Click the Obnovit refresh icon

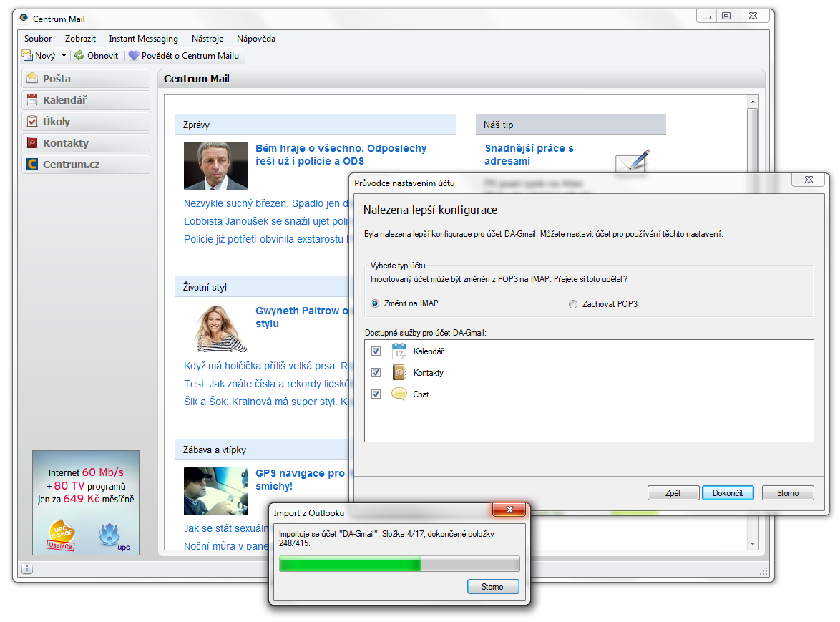79,55
